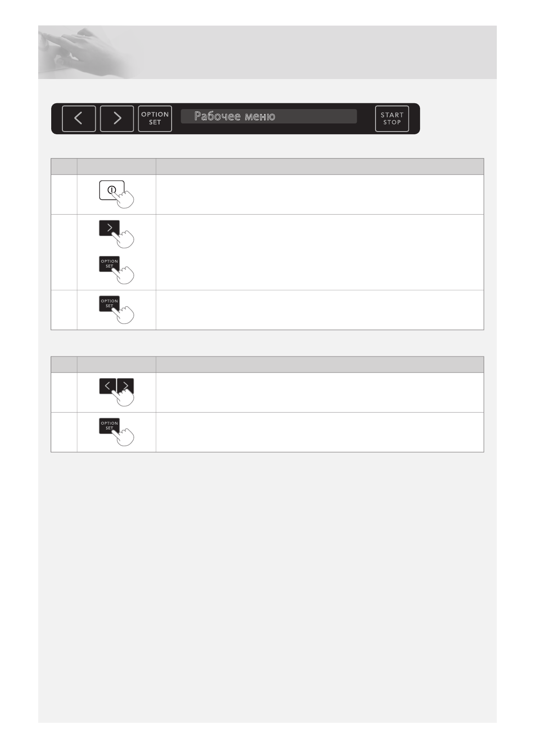Image resolution: width=535 pixels, height=756 pixels.
Task: Click the START STOP button
Action: pyautogui.click(x=392, y=119)
